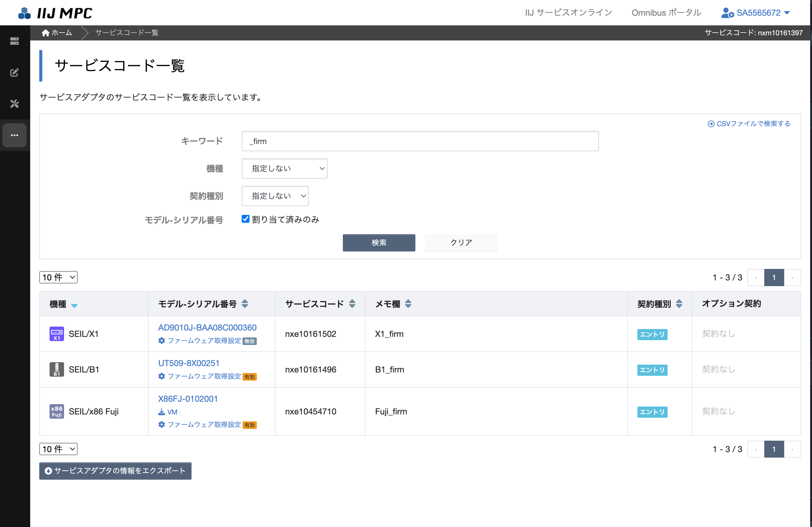The height and width of the screenshot is (527, 812).
Task: Click the 無効 badge in AD9010J row
Action: (x=250, y=341)
